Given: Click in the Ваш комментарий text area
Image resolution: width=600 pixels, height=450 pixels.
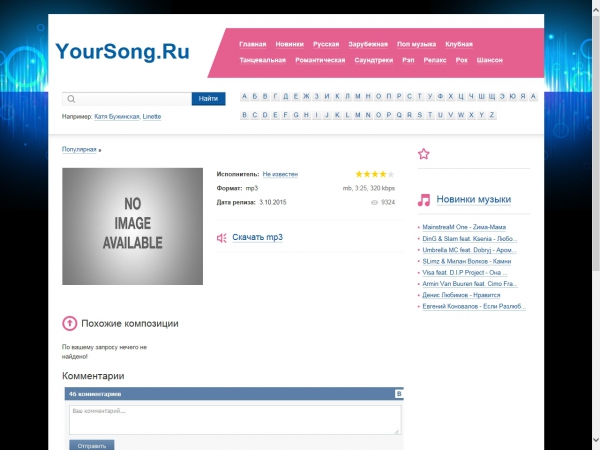Looking at the screenshot, I should [x=235, y=420].
